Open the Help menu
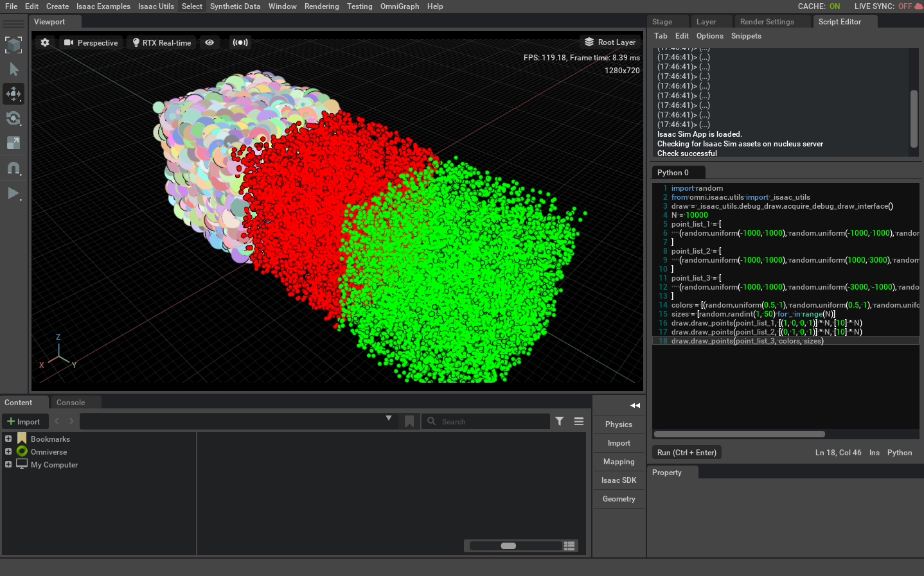The image size is (924, 576). pos(435,6)
